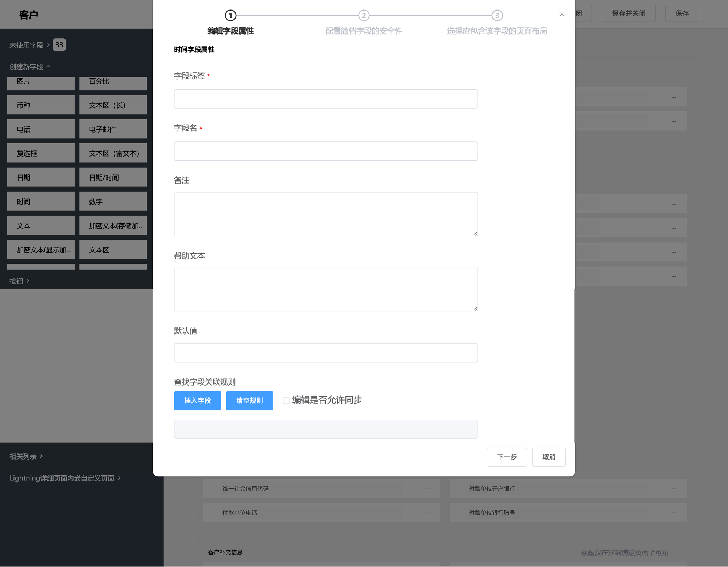Open ellipsis menu for 付款单位电话 field

coord(427,513)
